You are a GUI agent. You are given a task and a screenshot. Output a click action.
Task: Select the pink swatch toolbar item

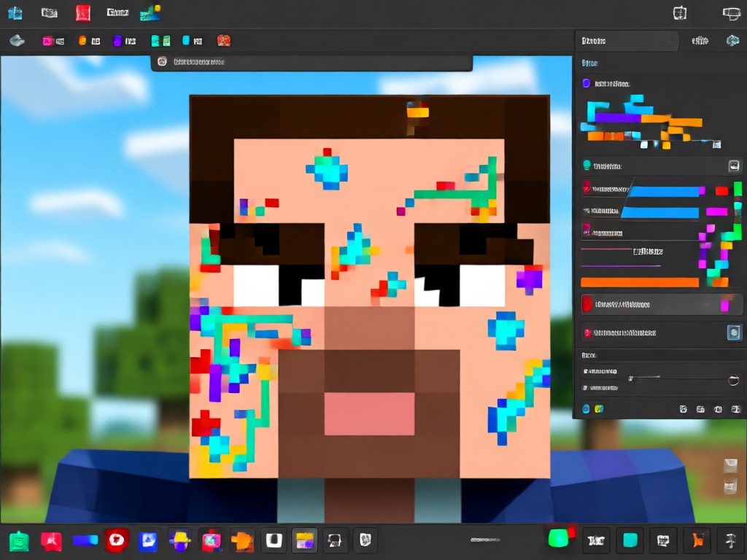[53, 41]
